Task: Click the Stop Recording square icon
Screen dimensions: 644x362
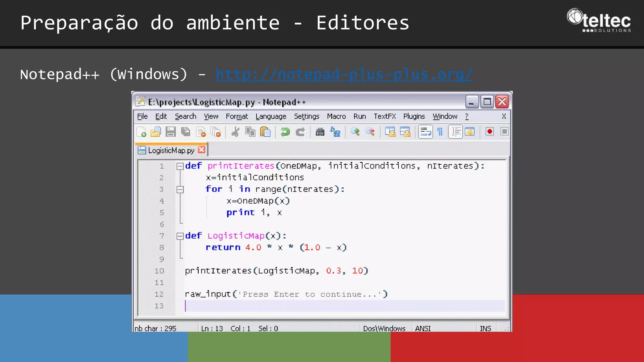Action: pos(504,132)
